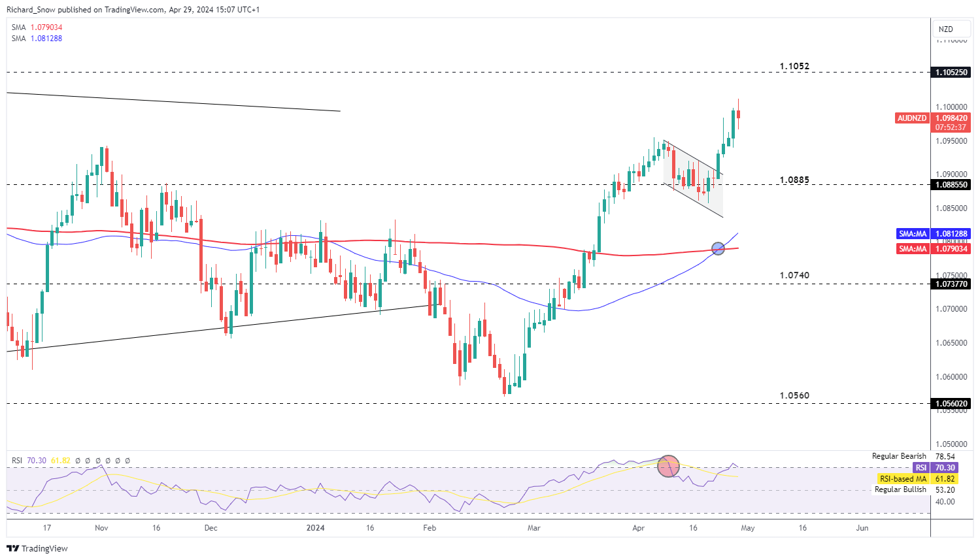Image resolution: width=980 pixels, height=560 pixels.
Task: Click the red SMA:MA 1.079034 label
Action: click(x=934, y=248)
